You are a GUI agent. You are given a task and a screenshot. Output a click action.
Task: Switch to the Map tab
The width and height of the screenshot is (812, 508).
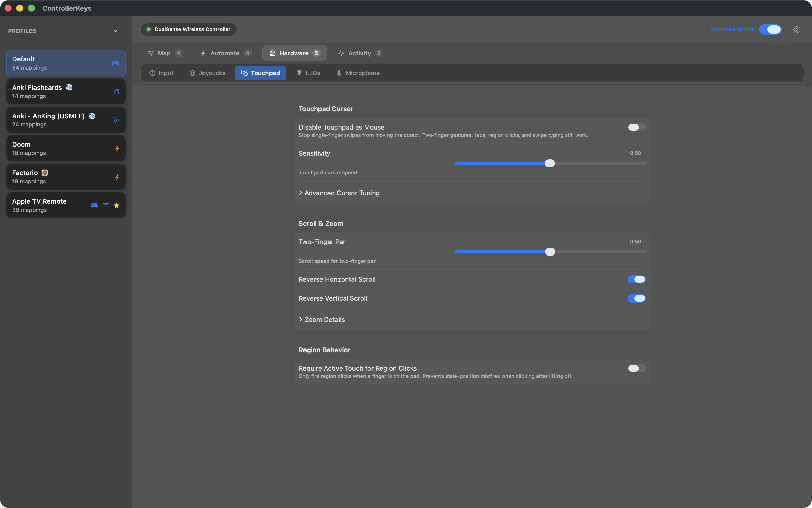pyautogui.click(x=165, y=53)
